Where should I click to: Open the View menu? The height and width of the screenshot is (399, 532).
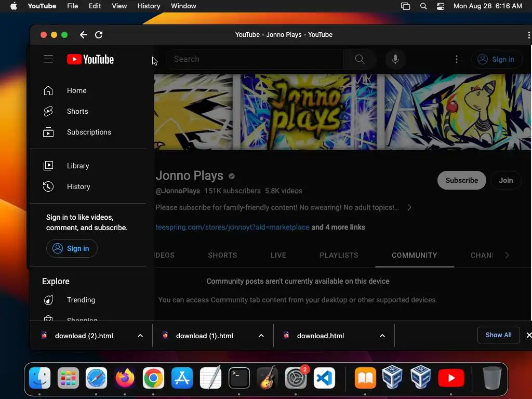pos(119,6)
